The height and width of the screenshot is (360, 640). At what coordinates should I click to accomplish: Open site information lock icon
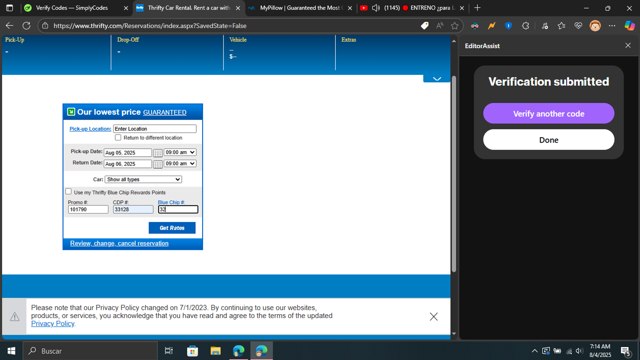coord(45,26)
